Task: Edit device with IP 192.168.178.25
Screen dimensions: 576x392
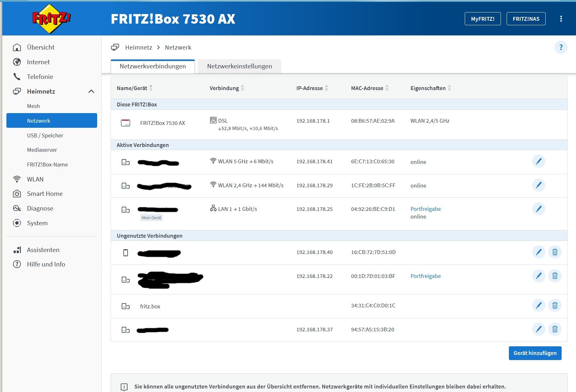Action: [539, 209]
